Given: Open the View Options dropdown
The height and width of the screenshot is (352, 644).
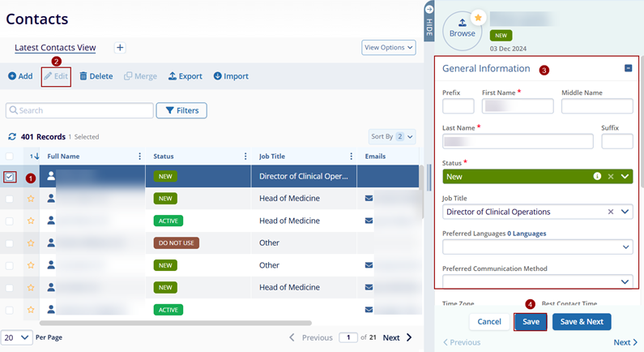Looking at the screenshot, I should pos(388,48).
